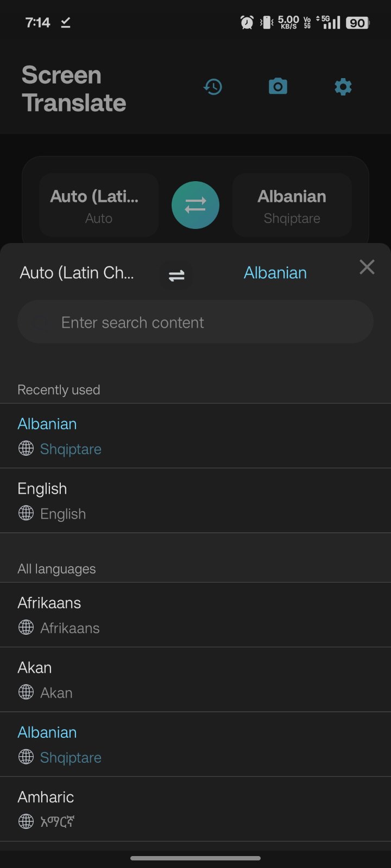Viewport: 391px width, 868px height.
Task: Open settings gear icon
Action: pyautogui.click(x=343, y=87)
